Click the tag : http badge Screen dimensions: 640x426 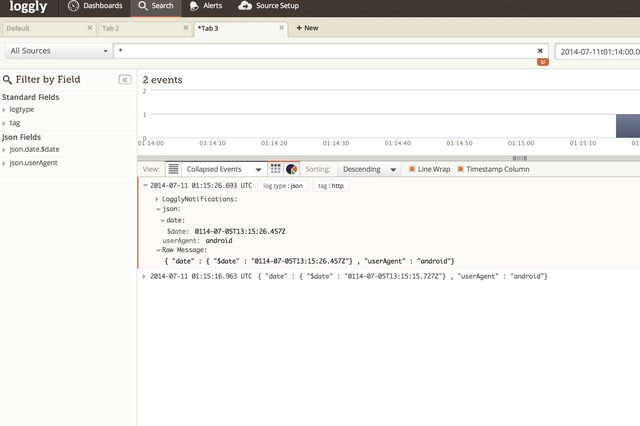point(331,186)
